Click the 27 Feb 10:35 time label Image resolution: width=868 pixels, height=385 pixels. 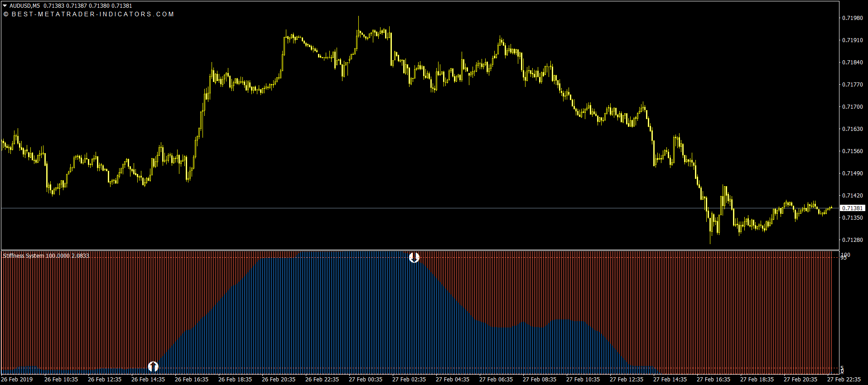(x=583, y=380)
